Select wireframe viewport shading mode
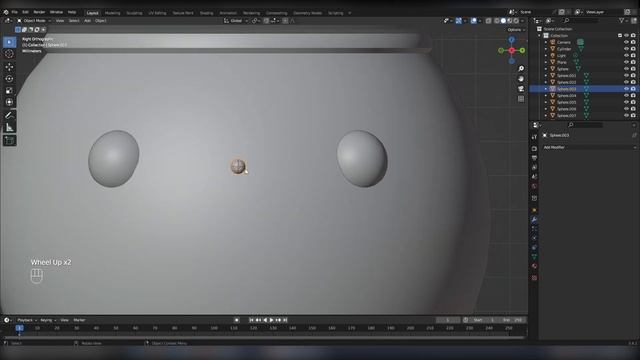Viewport: 640px width, 360px height. 497,20
